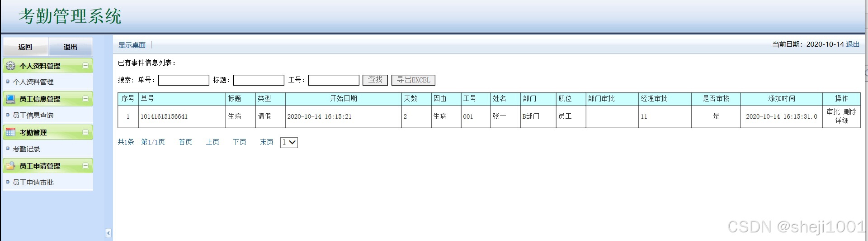This screenshot has width=868, height=241.
Task: Click the 员工 position cell
Action: [571, 117]
